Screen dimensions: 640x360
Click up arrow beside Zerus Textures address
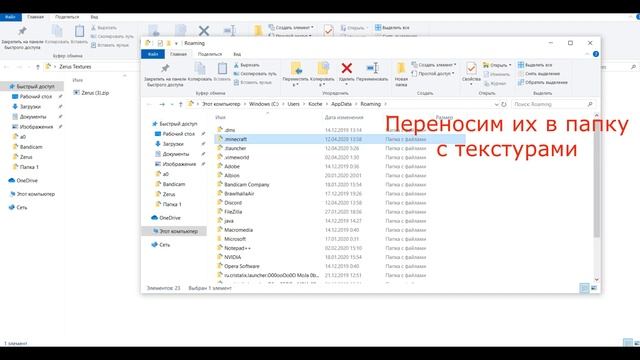pos(38,67)
